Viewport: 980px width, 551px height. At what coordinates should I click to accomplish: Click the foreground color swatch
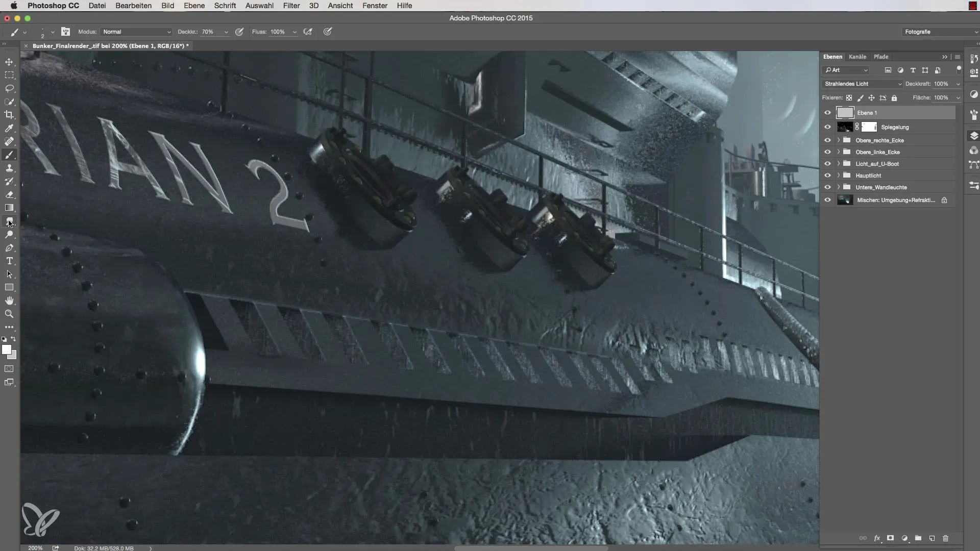click(6, 349)
